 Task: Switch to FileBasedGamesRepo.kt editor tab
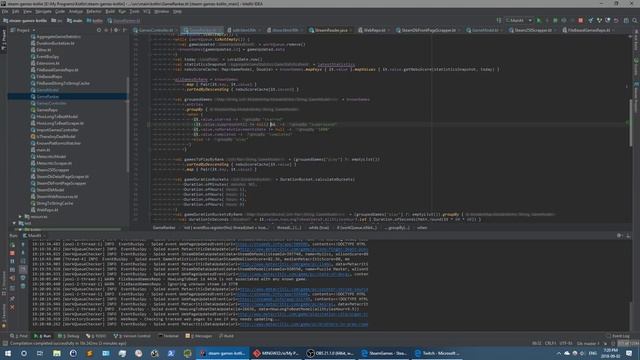pyautogui.click(x=588, y=30)
